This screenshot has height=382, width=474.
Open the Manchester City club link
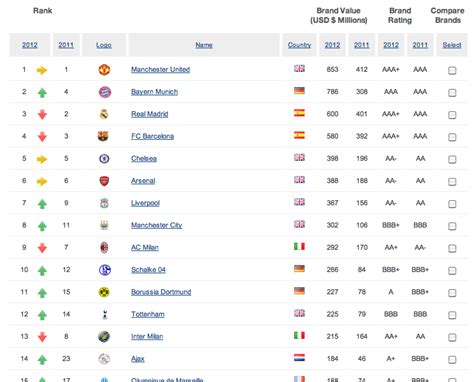click(157, 225)
